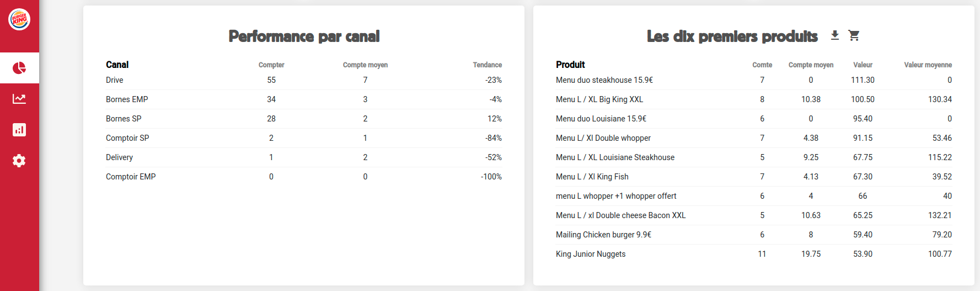Sort by the Valeur moyenne header

pos(928,65)
